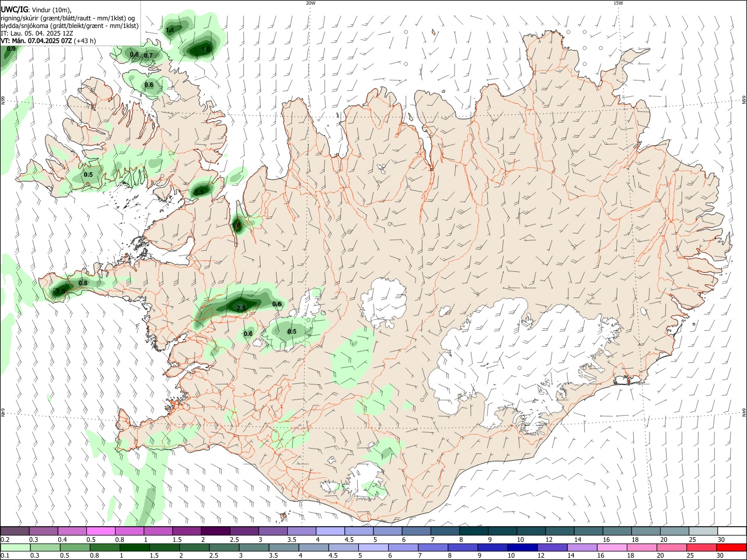Click the 30 label on the lower color scale
747x560 pixels.
tap(721, 555)
